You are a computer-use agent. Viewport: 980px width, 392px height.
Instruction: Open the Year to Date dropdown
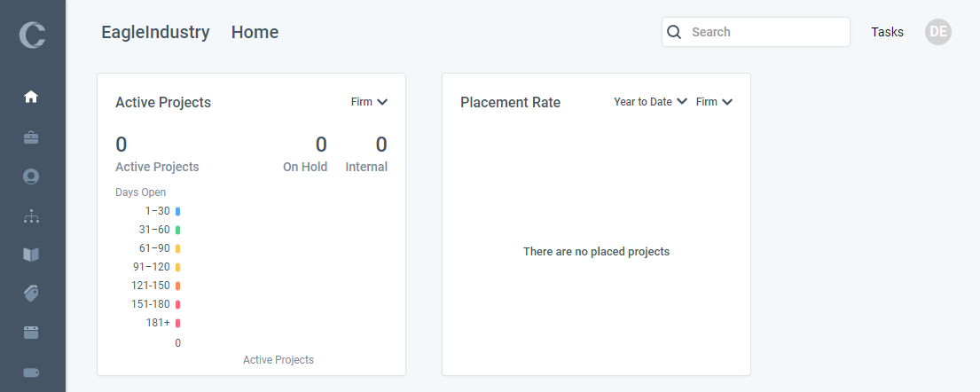click(x=650, y=102)
